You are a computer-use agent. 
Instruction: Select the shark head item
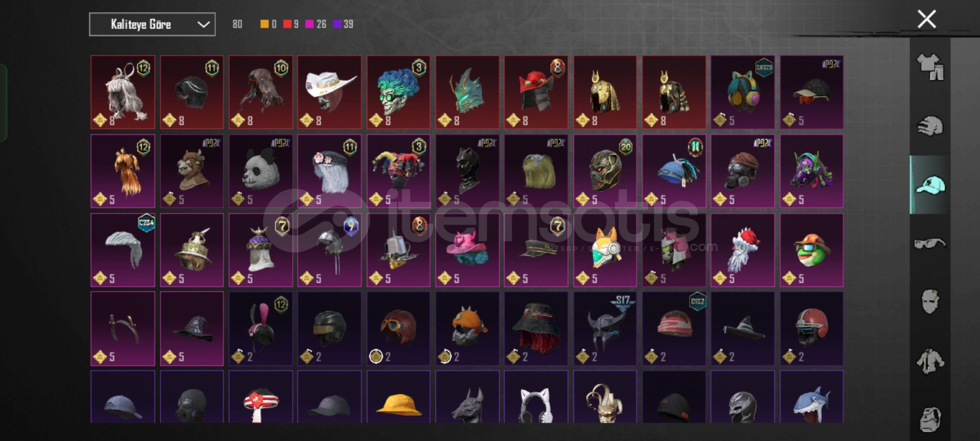click(x=812, y=396)
